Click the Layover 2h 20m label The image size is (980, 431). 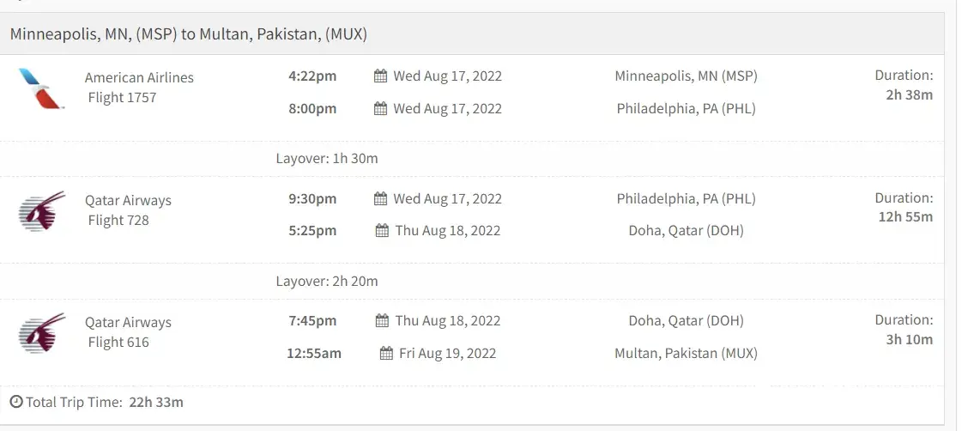[x=327, y=282]
